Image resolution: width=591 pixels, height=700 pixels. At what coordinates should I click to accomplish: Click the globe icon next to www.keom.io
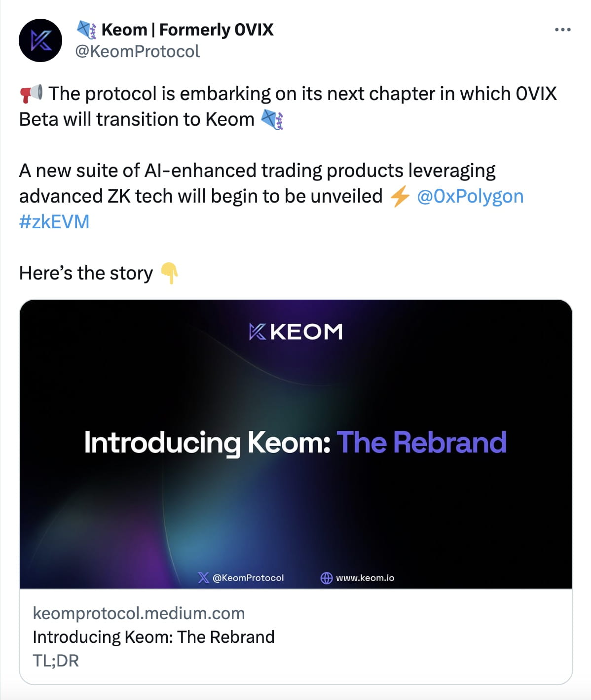(x=327, y=578)
